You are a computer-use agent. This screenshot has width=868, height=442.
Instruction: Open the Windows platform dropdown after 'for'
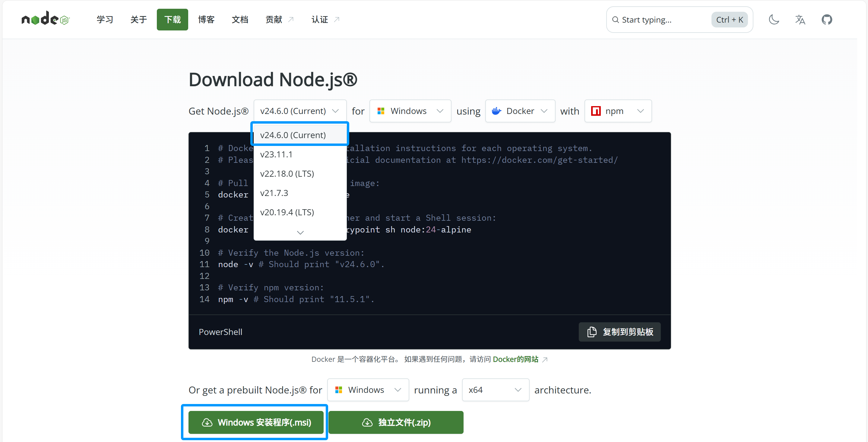point(410,111)
